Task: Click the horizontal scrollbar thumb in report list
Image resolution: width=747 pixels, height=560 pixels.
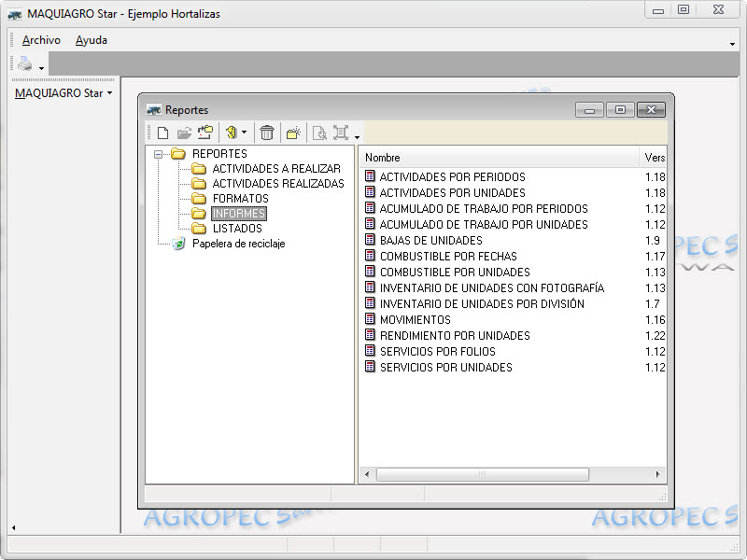Action: click(483, 474)
